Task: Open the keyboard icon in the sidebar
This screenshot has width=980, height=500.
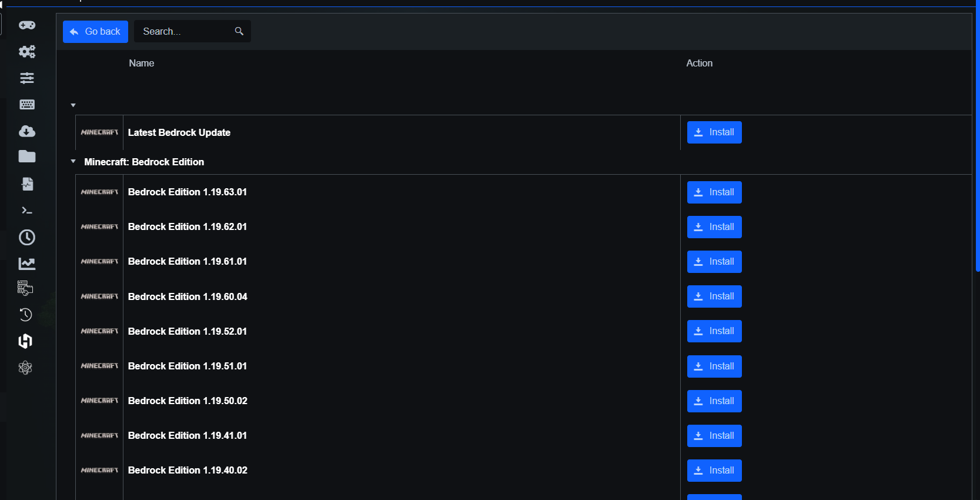Action: (27, 105)
